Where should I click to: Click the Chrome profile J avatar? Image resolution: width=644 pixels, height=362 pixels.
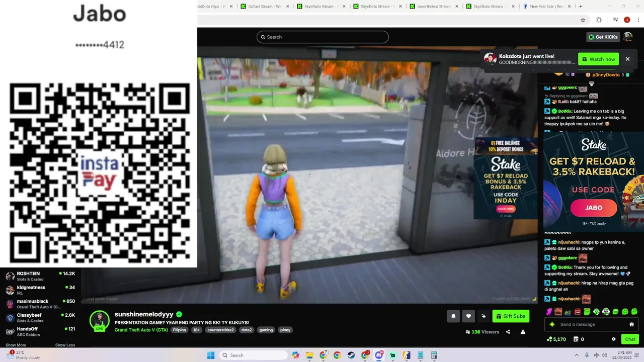[627, 20]
